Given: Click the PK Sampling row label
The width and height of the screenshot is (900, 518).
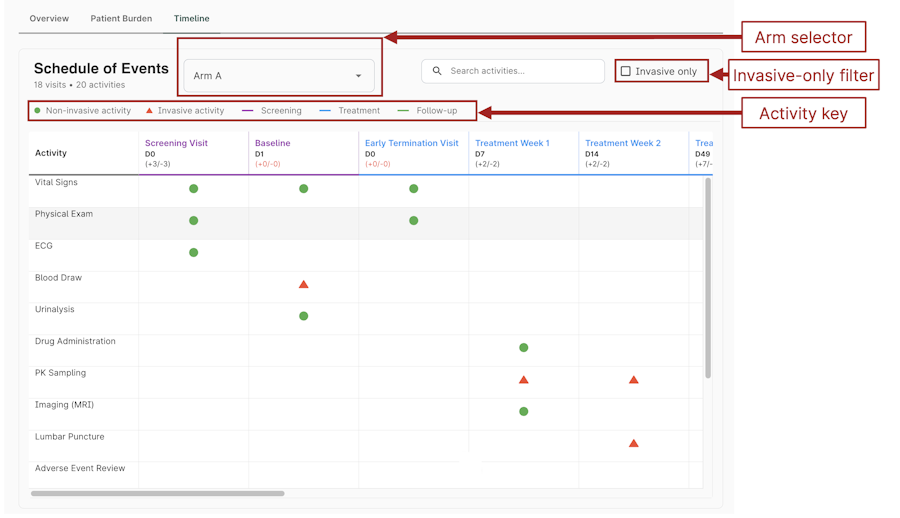Looking at the screenshot, I should (x=60, y=373).
